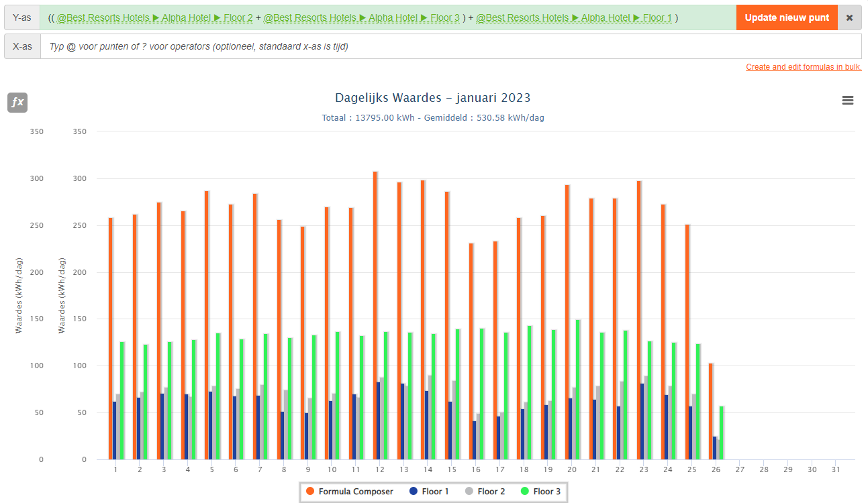The height and width of the screenshot is (503, 868).
Task: Click the Floor 3 point in formula
Action: [361, 18]
